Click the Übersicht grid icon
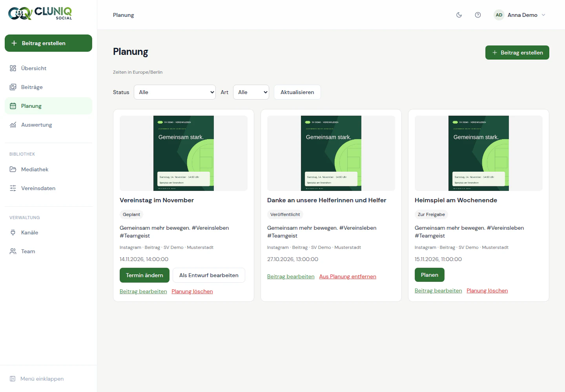The image size is (565, 392). (x=13, y=68)
